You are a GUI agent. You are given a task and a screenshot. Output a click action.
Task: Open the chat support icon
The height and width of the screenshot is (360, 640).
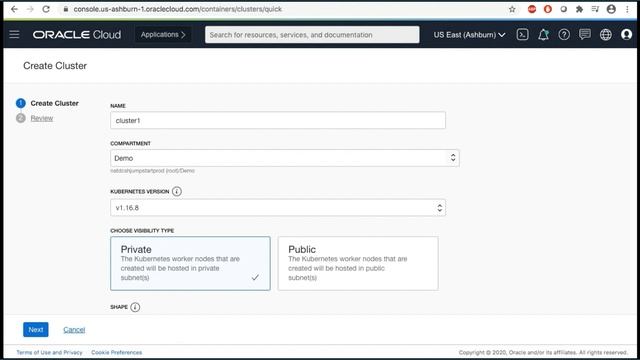click(x=585, y=35)
